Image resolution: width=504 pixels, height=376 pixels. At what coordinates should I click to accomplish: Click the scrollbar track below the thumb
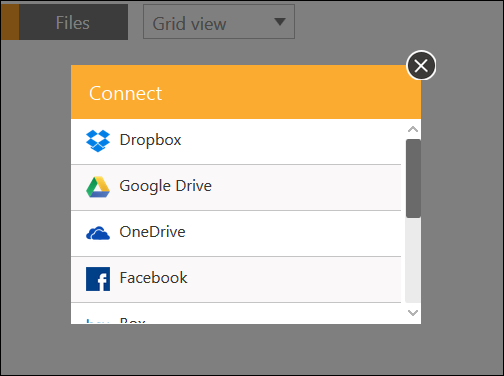tap(413, 260)
